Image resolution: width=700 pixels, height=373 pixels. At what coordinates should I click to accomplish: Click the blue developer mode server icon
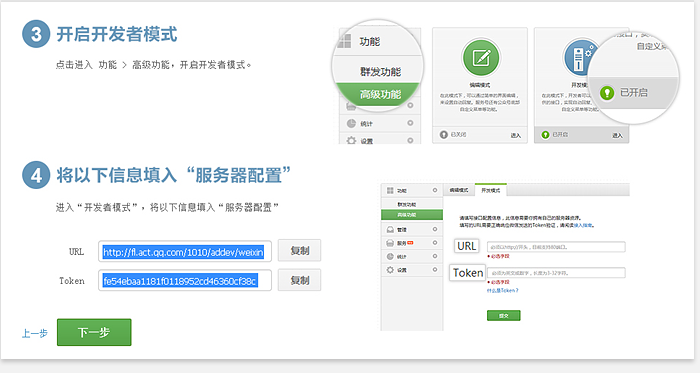click(579, 58)
